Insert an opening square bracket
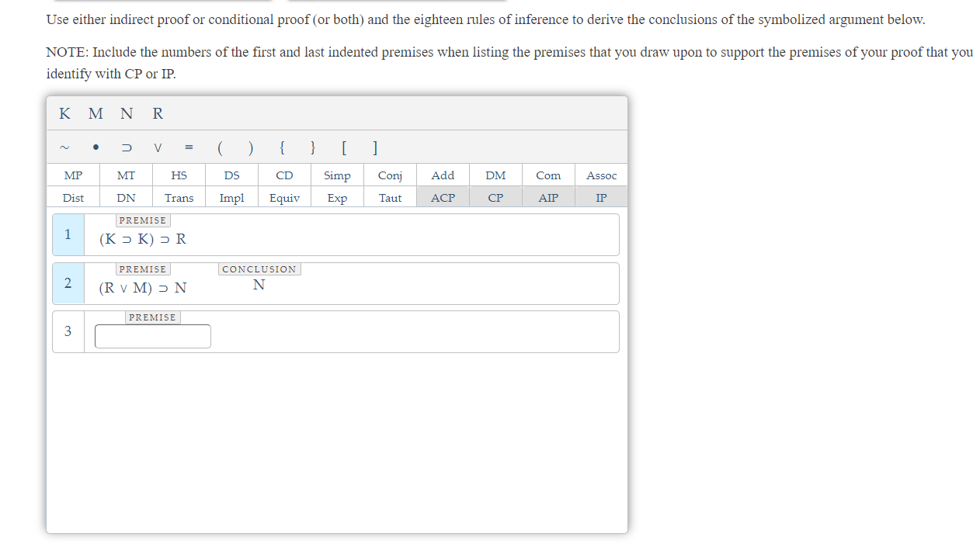980x544 pixels. 344,147
